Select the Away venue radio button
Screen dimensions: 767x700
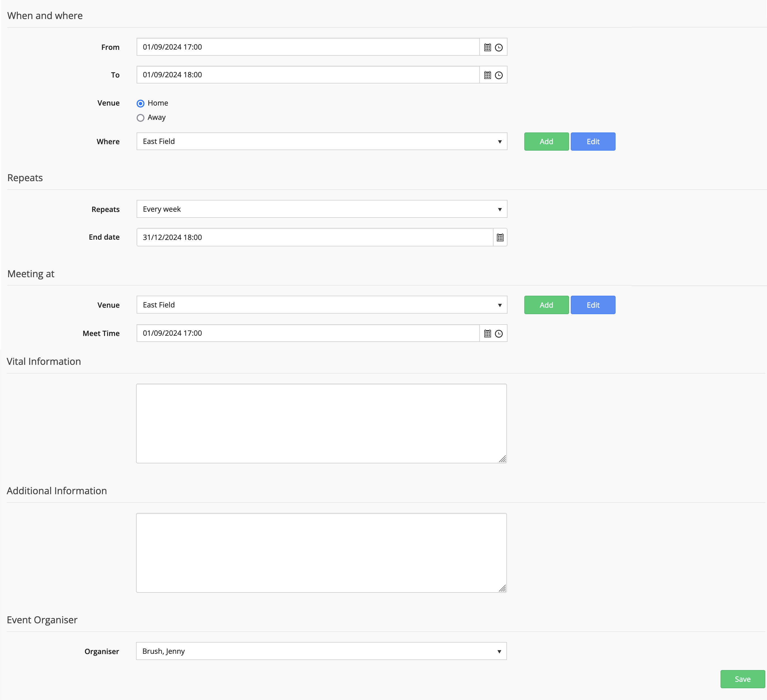(141, 118)
